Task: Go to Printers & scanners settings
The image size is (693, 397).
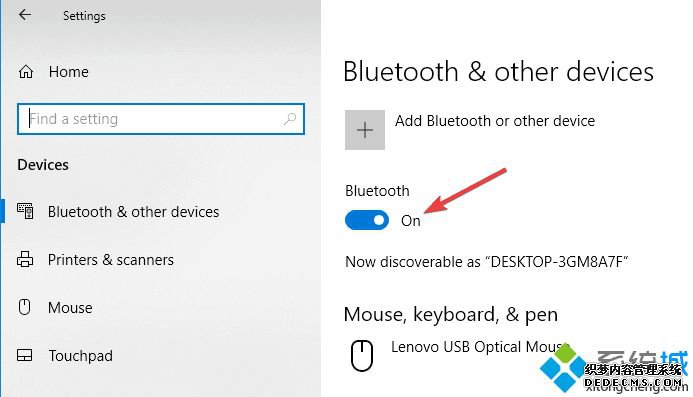Action: point(110,260)
